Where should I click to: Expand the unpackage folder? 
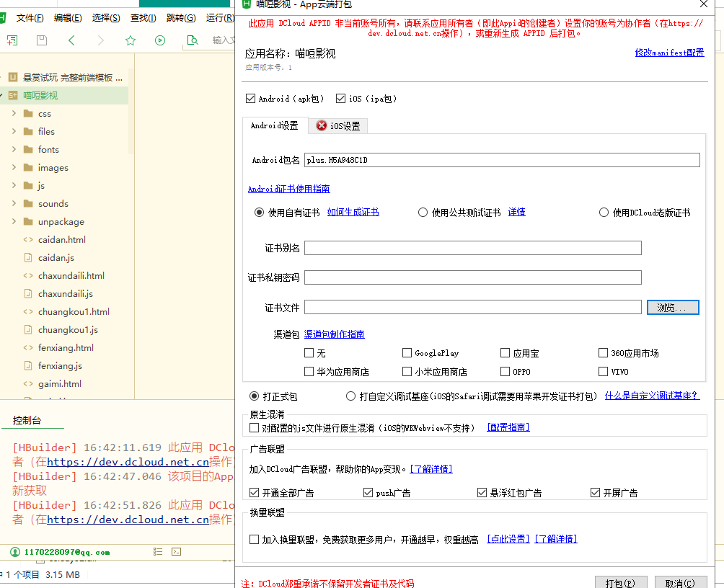14,222
